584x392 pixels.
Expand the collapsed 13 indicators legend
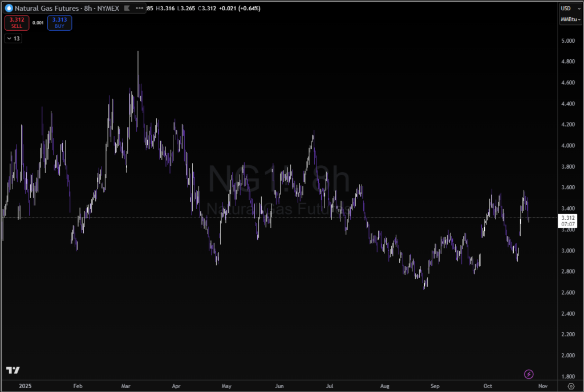[x=13, y=38]
